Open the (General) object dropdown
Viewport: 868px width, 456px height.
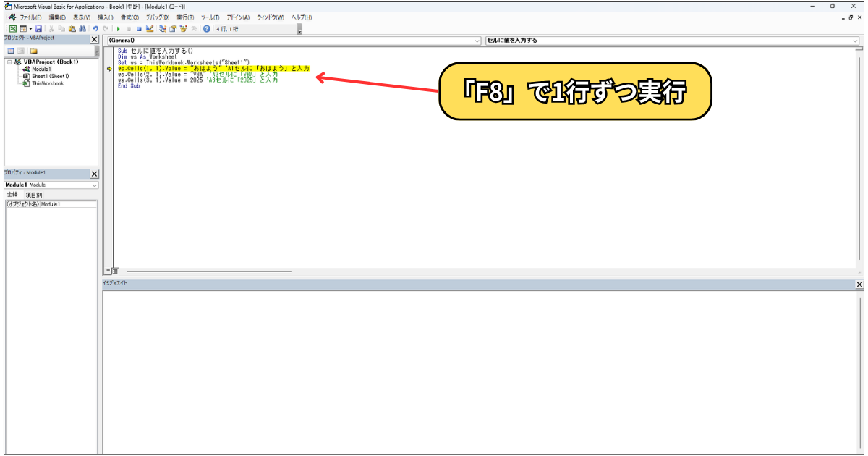[x=476, y=40]
